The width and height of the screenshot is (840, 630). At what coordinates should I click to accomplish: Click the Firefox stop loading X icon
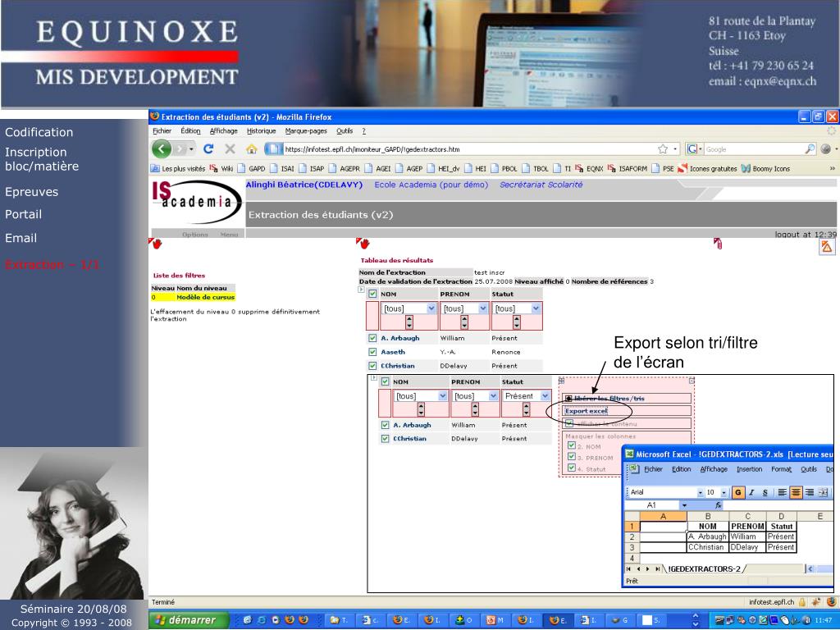tap(230, 149)
